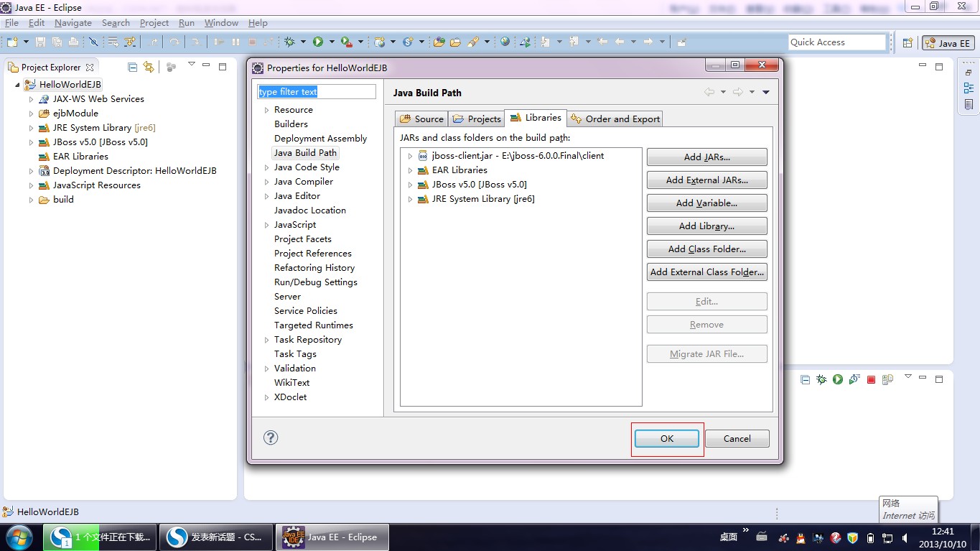Viewport: 980px width, 551px height.
Task: Expand JRE System Library in build path list
Action: pyautogui.click(x=411, y=199)
